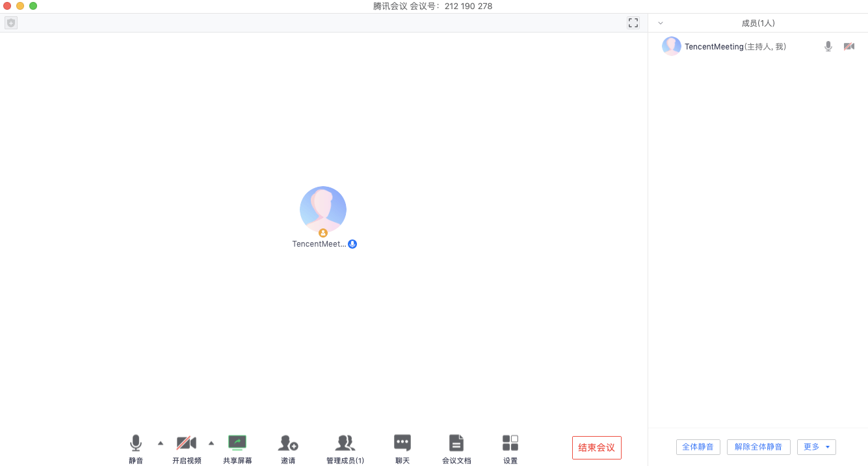Toggle TencentMeeting's camera in member list
This screenshot has height=466, width=868.
point(849,47)
